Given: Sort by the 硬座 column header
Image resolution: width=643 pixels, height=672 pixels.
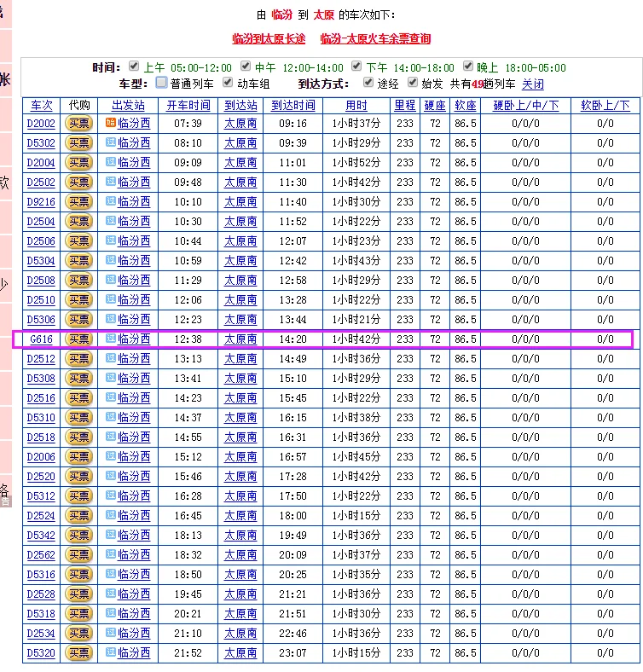Looking at the screenshot, I should click(x=435, y=106).
